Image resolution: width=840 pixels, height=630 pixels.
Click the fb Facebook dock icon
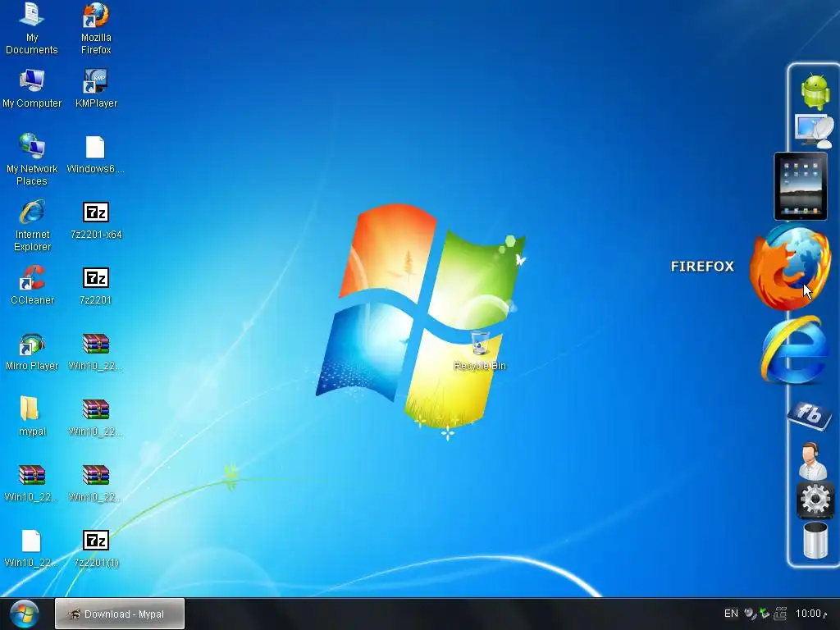(x=810, y=415)
